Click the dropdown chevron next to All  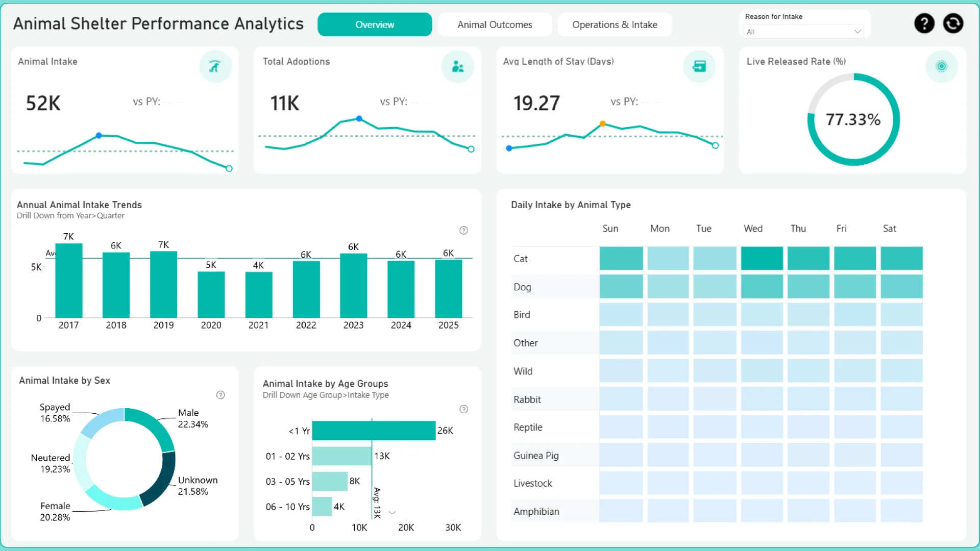coord(857,32)
